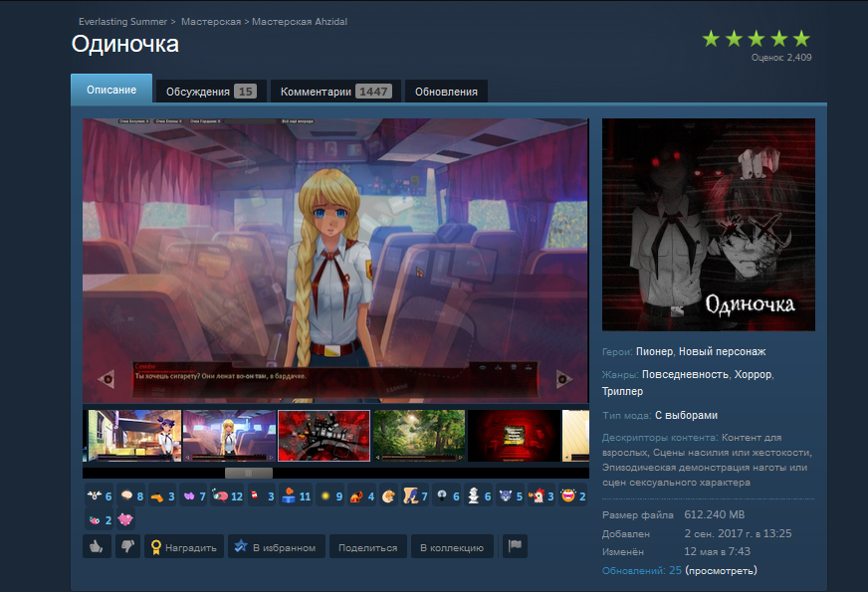Open the large bus interior screenshot
Image resolution: width=868 pixels, height=592 pixels.
335,260
